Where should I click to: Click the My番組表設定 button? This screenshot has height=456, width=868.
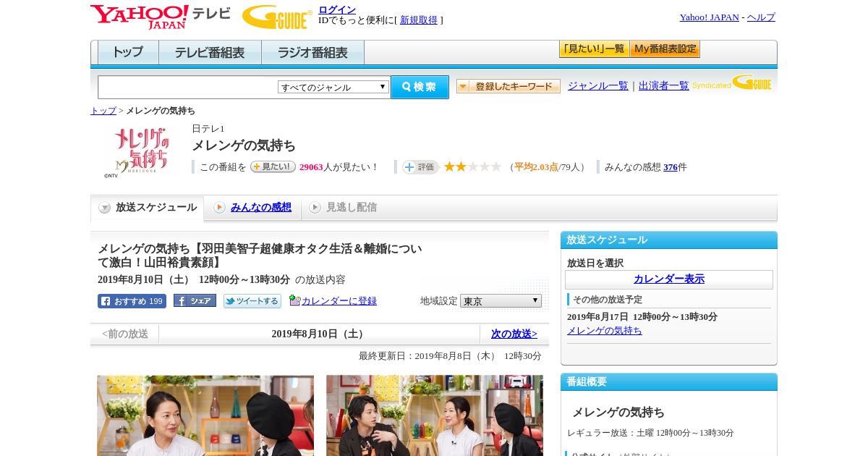coord(665,49)
